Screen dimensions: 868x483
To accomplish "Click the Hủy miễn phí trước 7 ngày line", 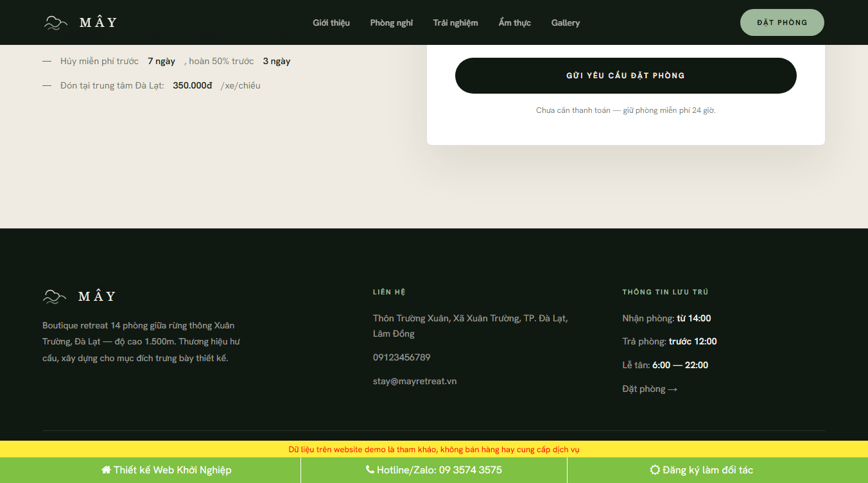I will [x=167, y=61].
